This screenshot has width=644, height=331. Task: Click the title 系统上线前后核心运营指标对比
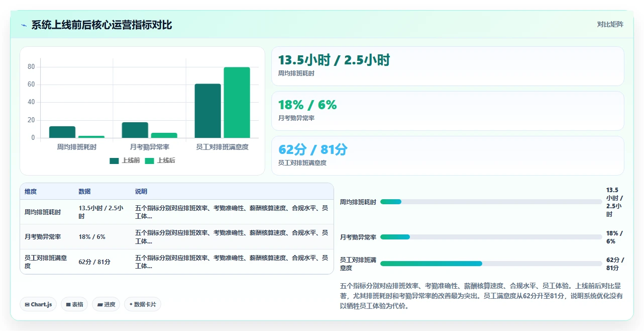click(101, 25)
